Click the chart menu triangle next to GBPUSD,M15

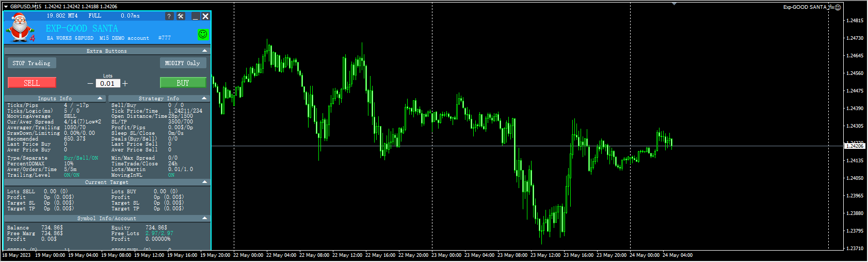pyautogui.click(x=6, y=7)
